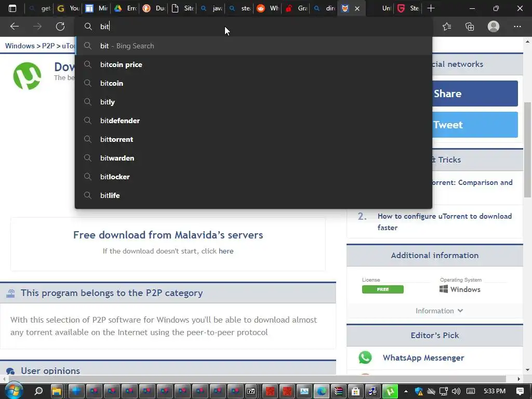Switch to the 'java' search tab
The image size is (532, 399).
[211, 8]
